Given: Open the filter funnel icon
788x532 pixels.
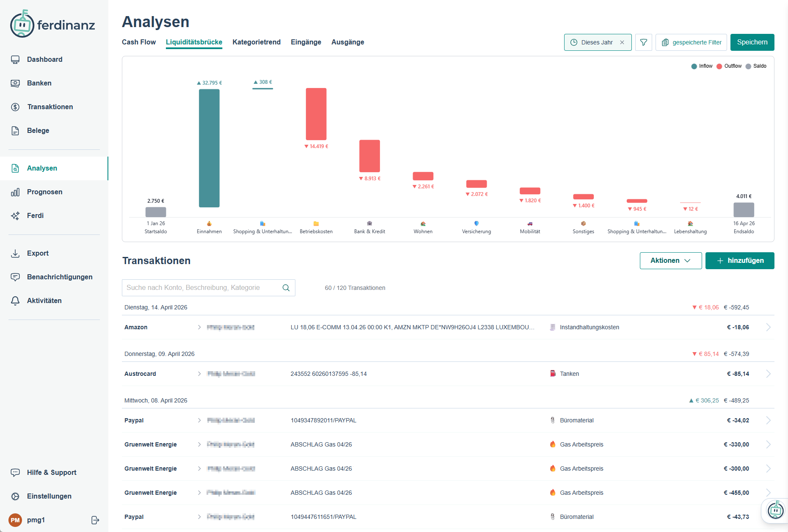Looking at the screenshot, I should (x=643, y=42).
